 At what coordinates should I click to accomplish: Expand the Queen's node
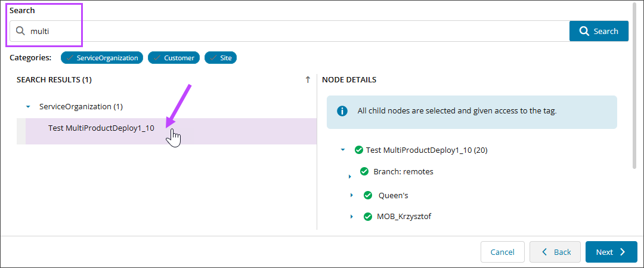tap(352, 195)
